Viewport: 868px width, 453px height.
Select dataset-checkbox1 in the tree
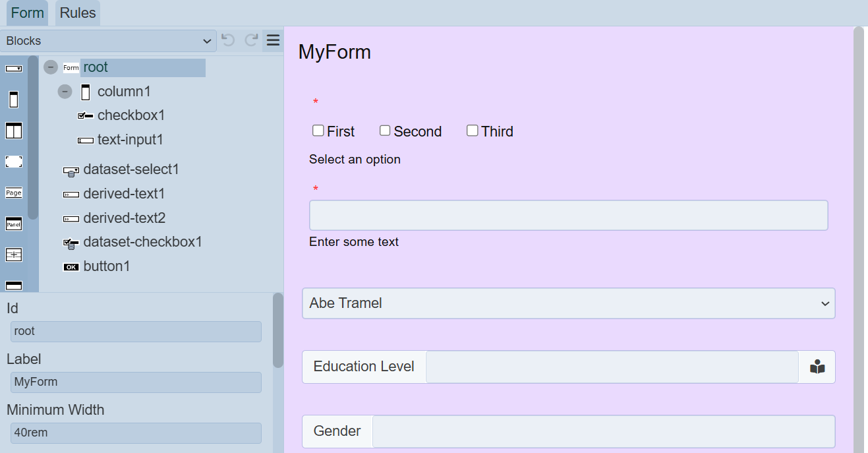[x=142, y=242]
